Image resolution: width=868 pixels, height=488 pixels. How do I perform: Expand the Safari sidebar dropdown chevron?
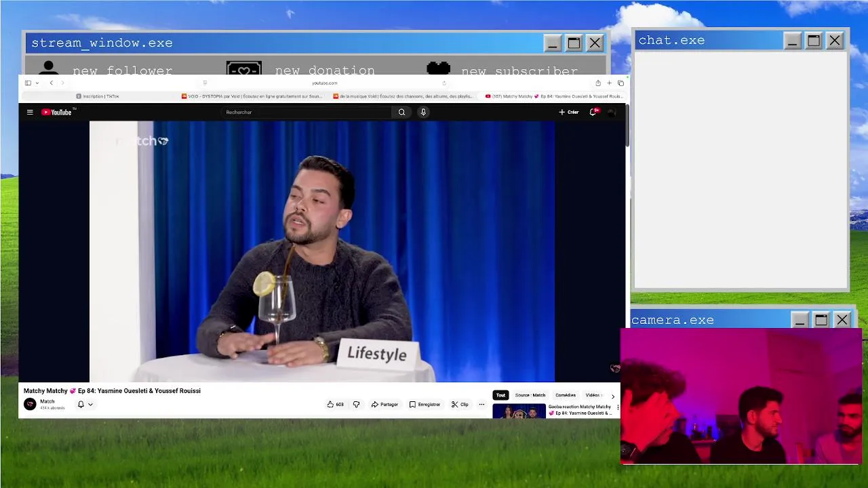pyautogui.click(x=37, y=83)
